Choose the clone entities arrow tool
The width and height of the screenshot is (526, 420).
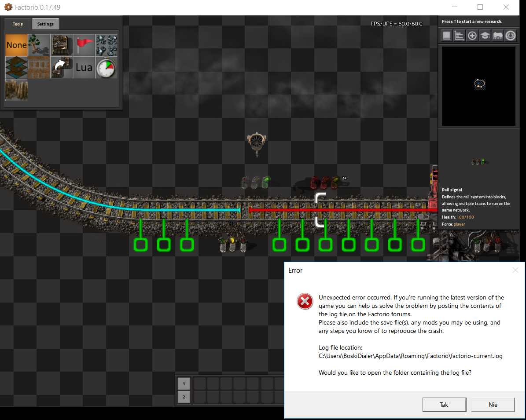[62, 67]
